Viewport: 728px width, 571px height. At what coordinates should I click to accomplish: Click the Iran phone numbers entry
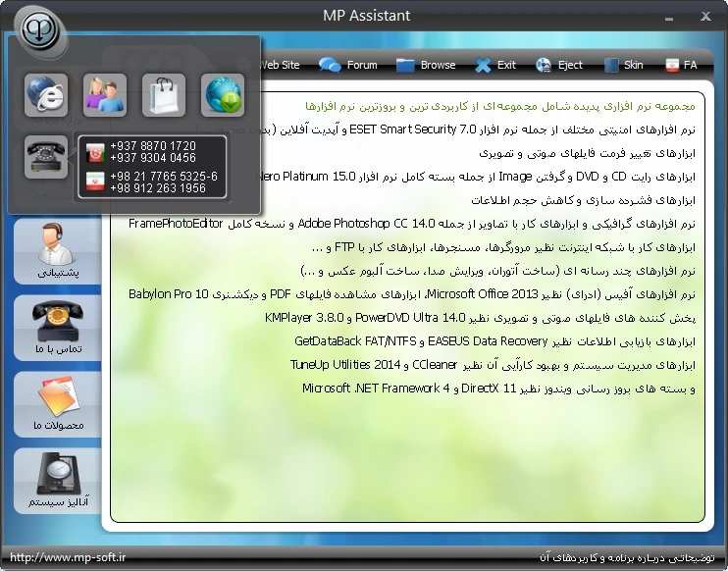click(x=152, y=182)
